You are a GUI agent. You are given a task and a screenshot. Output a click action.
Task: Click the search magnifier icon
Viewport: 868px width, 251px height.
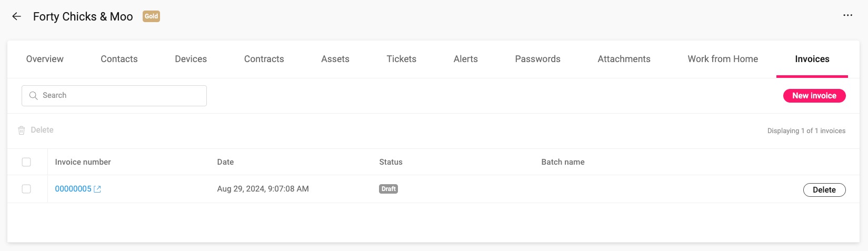pos(33,96)
